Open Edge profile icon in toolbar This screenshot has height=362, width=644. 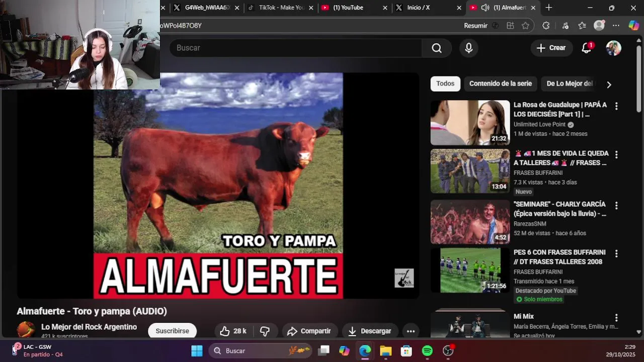pos(599,26)
